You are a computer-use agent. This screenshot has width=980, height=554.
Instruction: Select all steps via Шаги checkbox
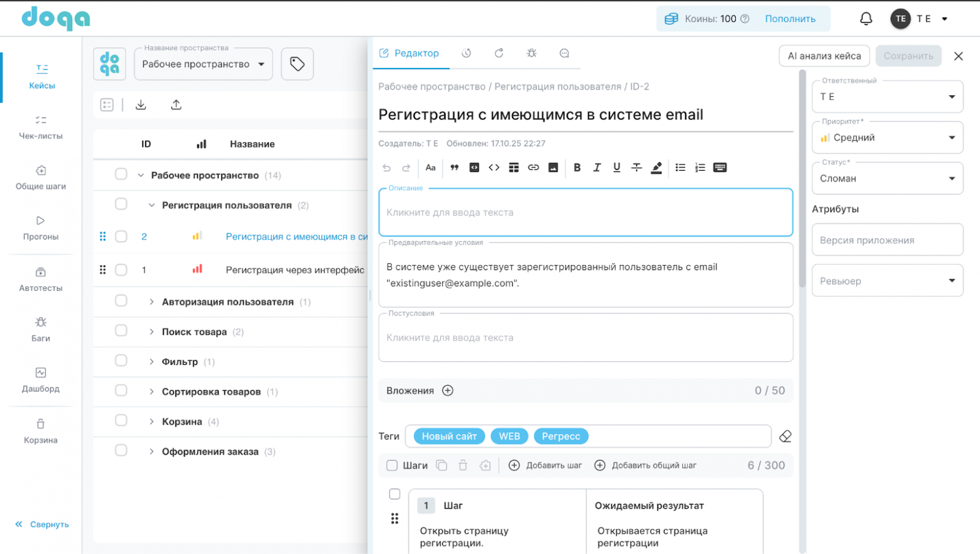tap(392, 465)
